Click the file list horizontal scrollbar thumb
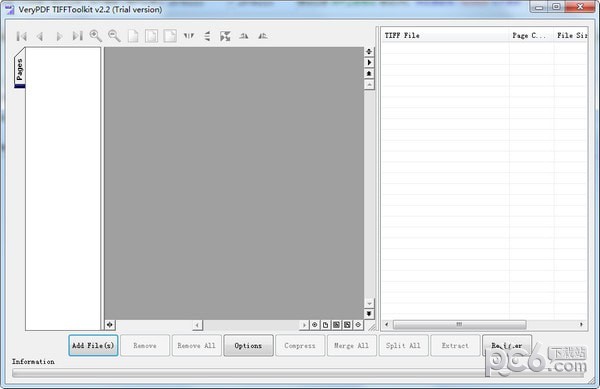The width and height of the screenshot is (600, 389). coord(460,324)
